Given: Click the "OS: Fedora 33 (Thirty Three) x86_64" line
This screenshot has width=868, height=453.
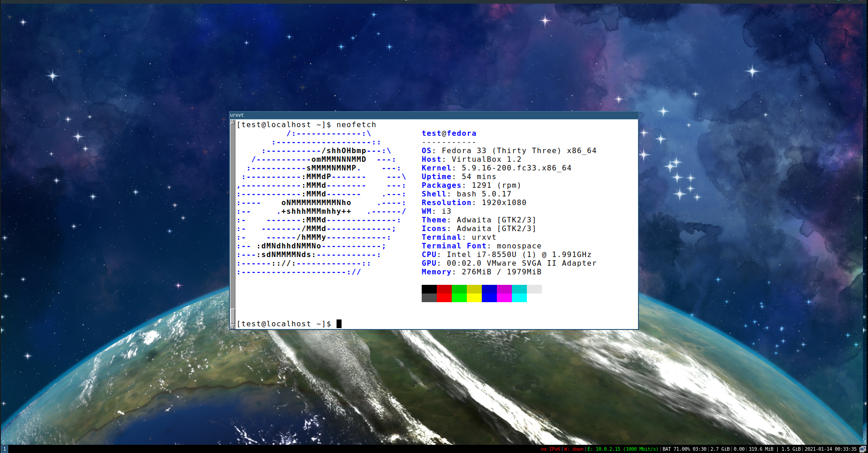Looking at the screenshot, I should pos(509,150).
